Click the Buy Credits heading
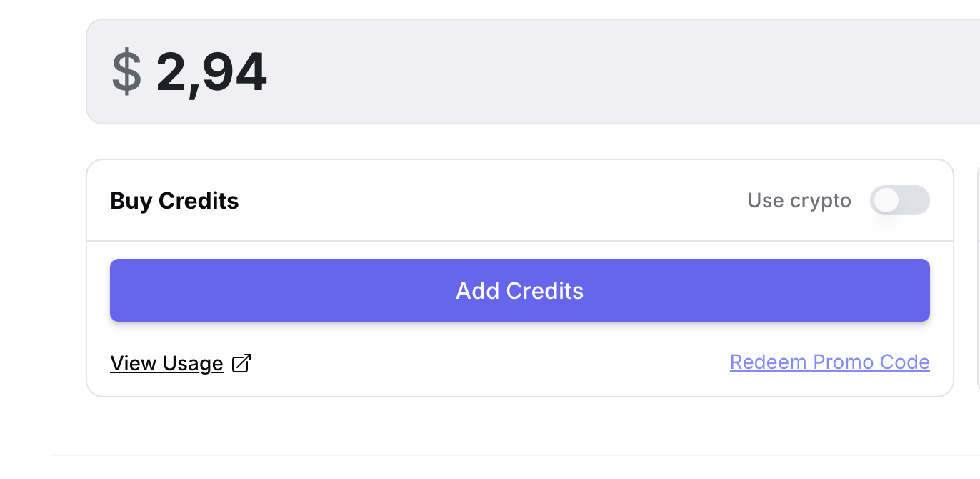 [x=174, y=201]
